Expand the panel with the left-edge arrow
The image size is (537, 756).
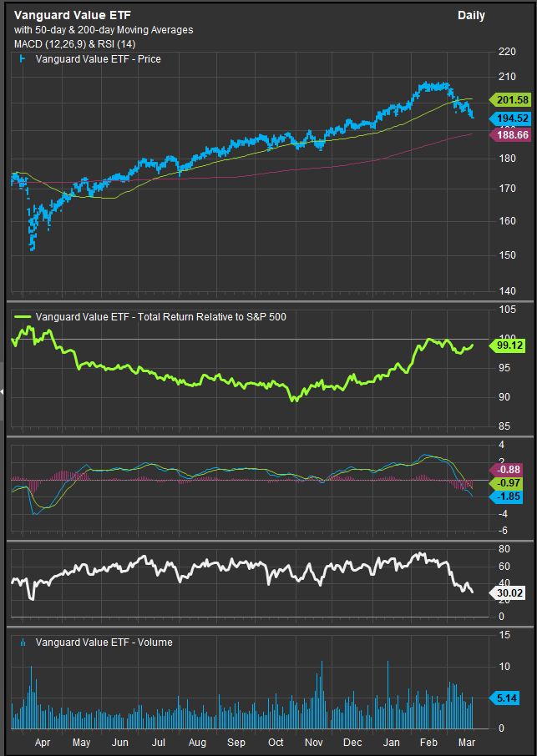3,391
